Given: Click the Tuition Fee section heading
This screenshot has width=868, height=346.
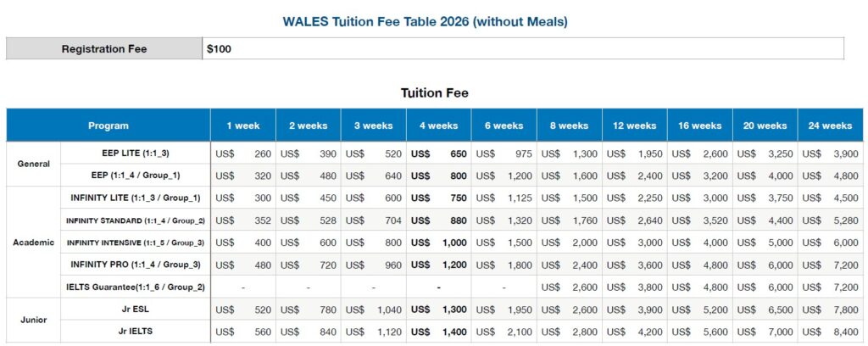Looking at the screenshot, I should coord(434,92).
